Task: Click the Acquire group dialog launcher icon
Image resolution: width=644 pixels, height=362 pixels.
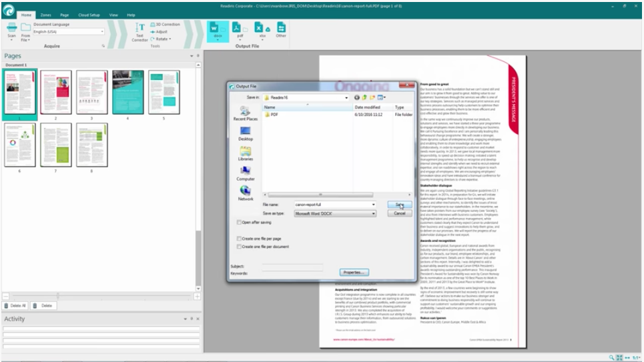Action: tap(103, 46)
